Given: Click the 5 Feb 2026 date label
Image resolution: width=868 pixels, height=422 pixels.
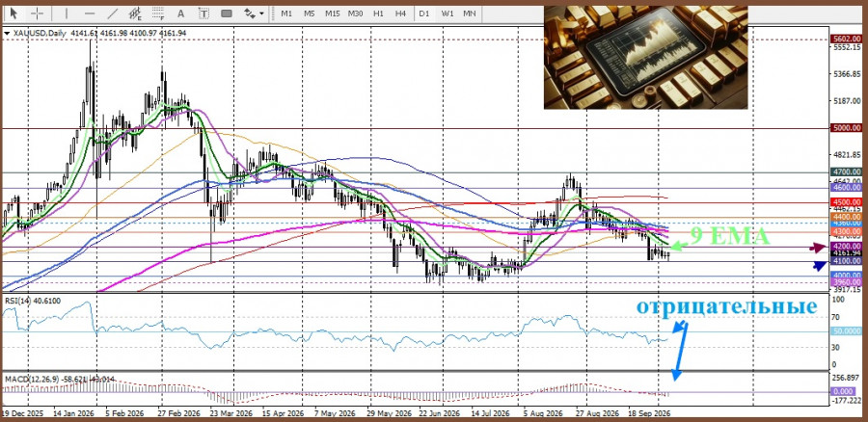Looking at the screenshot, I should [x=124, y=413].
